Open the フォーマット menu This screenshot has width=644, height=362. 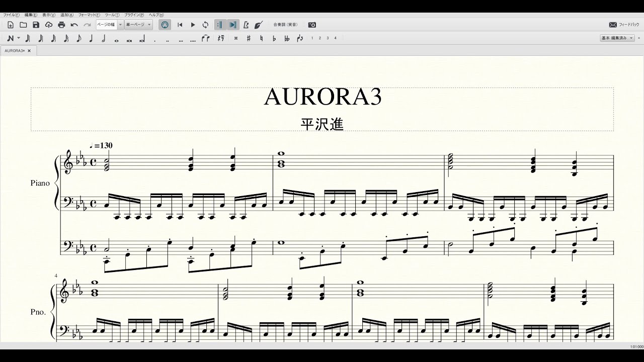pyautogui.click(x=90, y=15)
